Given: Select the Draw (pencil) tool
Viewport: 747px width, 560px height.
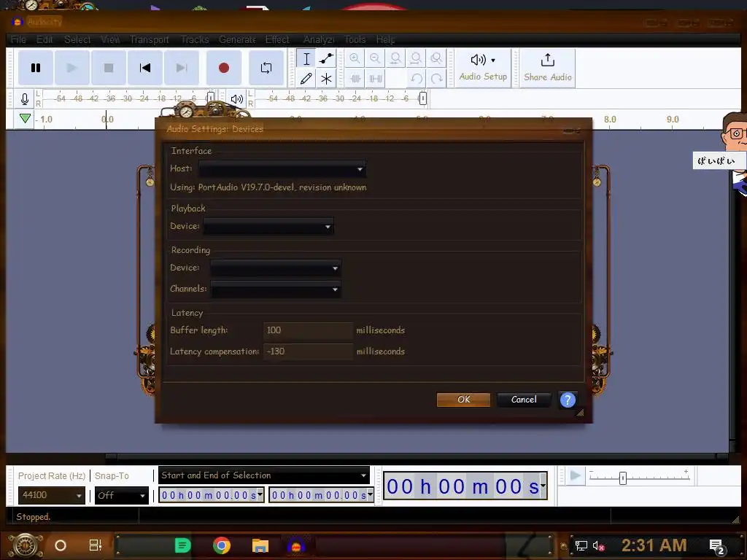Looking at the screenshot, I should 306,79.
